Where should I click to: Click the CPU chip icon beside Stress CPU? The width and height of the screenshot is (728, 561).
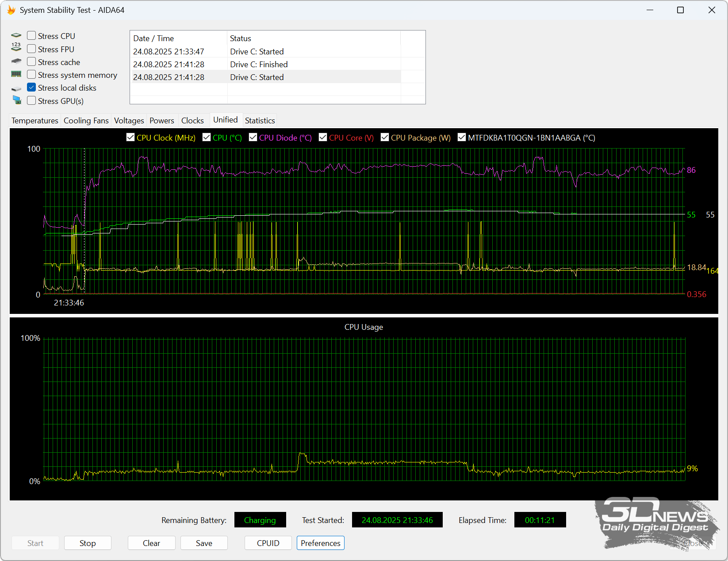pos(16,35)
